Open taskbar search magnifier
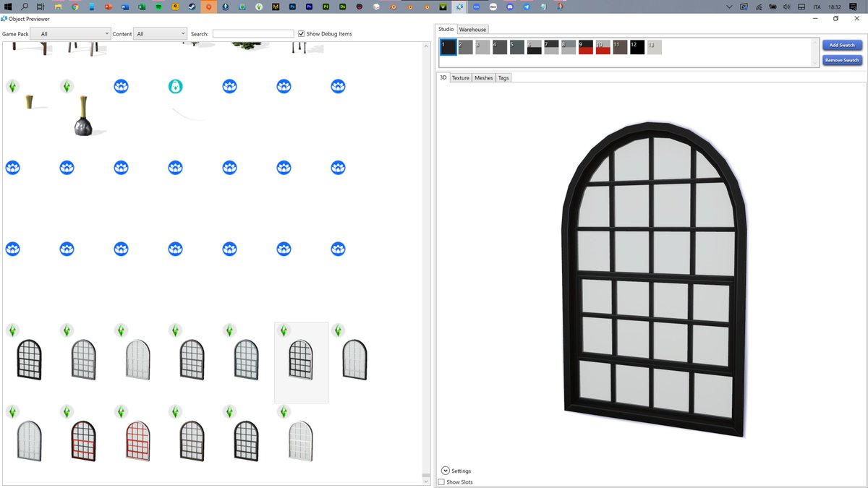The image size is (868, 488). [25, 7]
